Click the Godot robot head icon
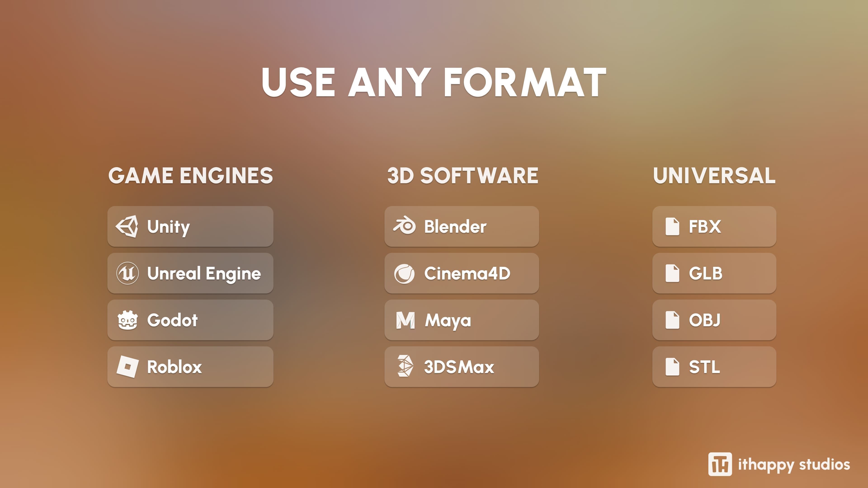 [x=127, y=320]
